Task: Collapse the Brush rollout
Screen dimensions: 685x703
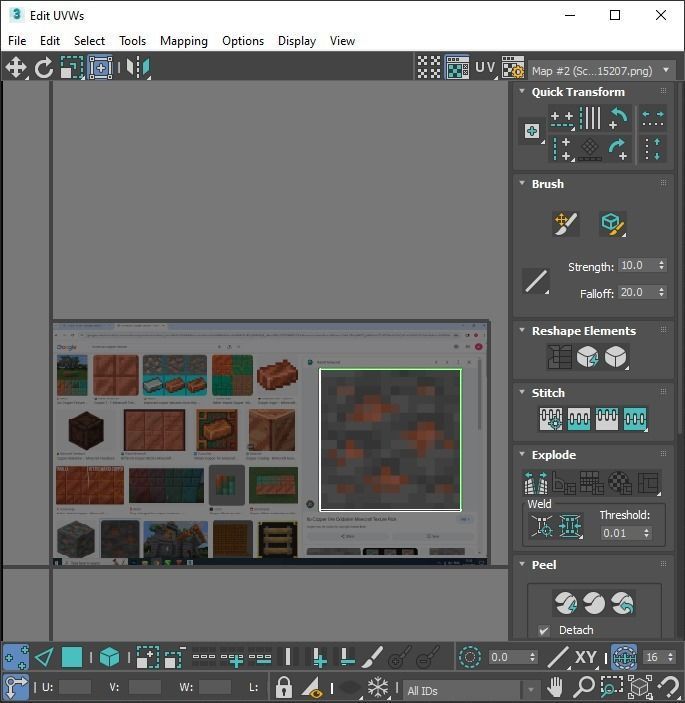Action: [x=522, y=183]
